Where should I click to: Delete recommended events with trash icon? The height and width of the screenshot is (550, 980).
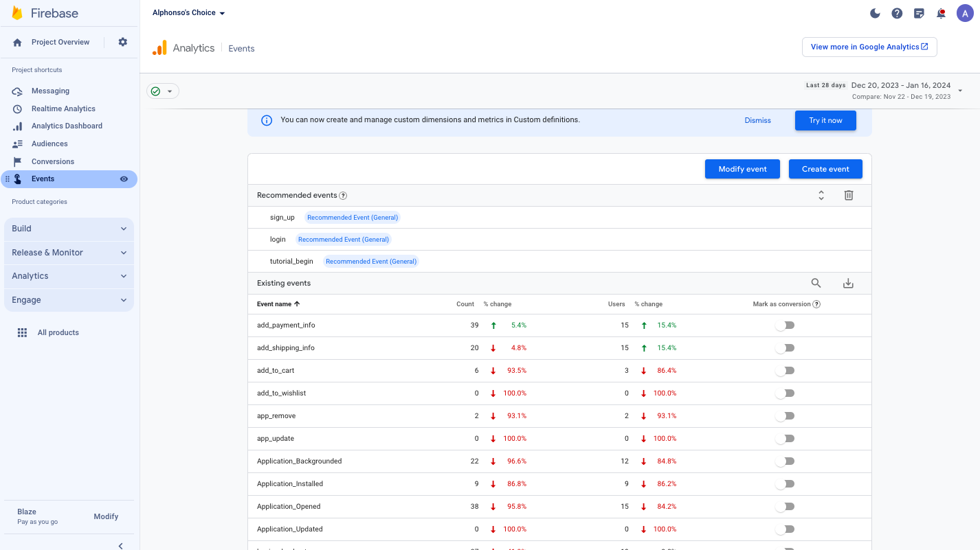pos(848,196)
